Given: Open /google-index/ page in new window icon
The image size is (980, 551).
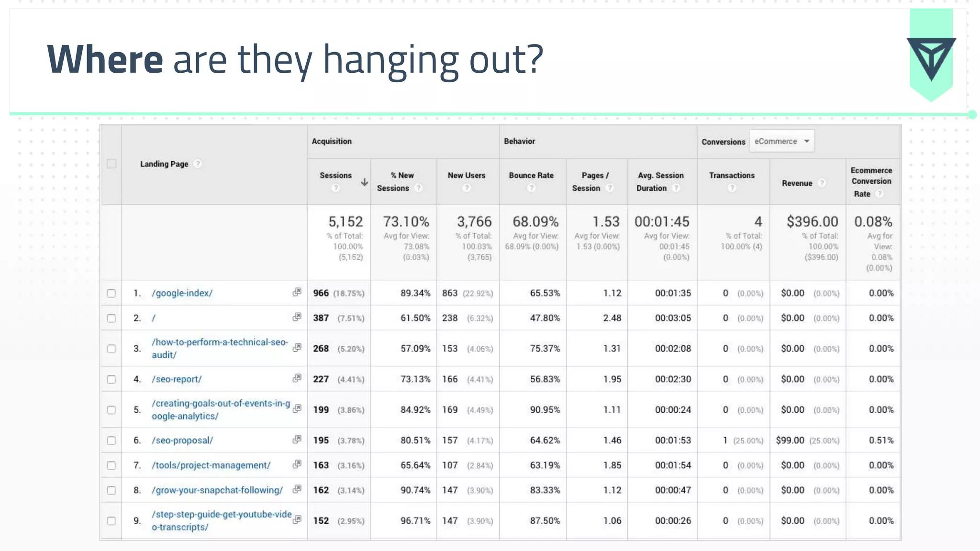Looking at the screenshot, I should [297, 292].
